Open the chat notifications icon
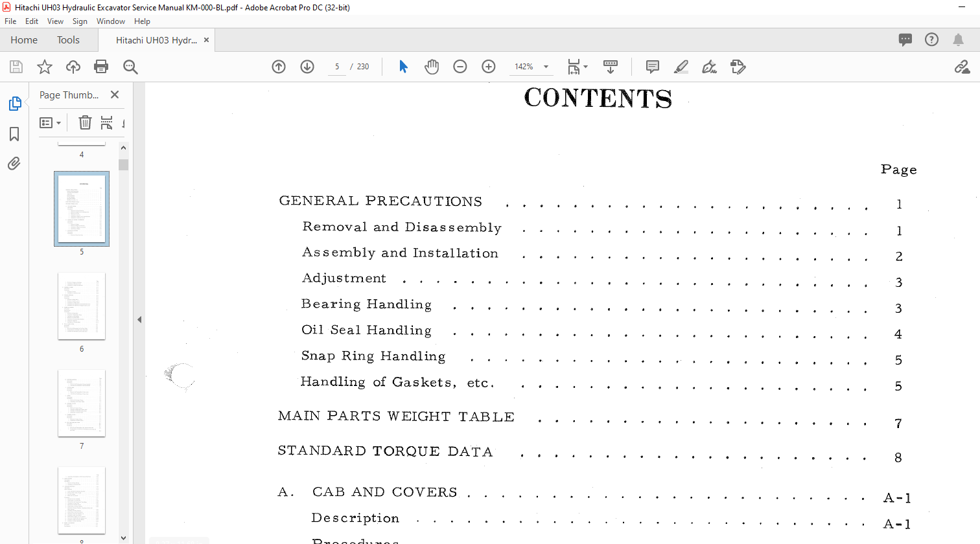This screenshot has width=980, height=544. tap(905, 40)
